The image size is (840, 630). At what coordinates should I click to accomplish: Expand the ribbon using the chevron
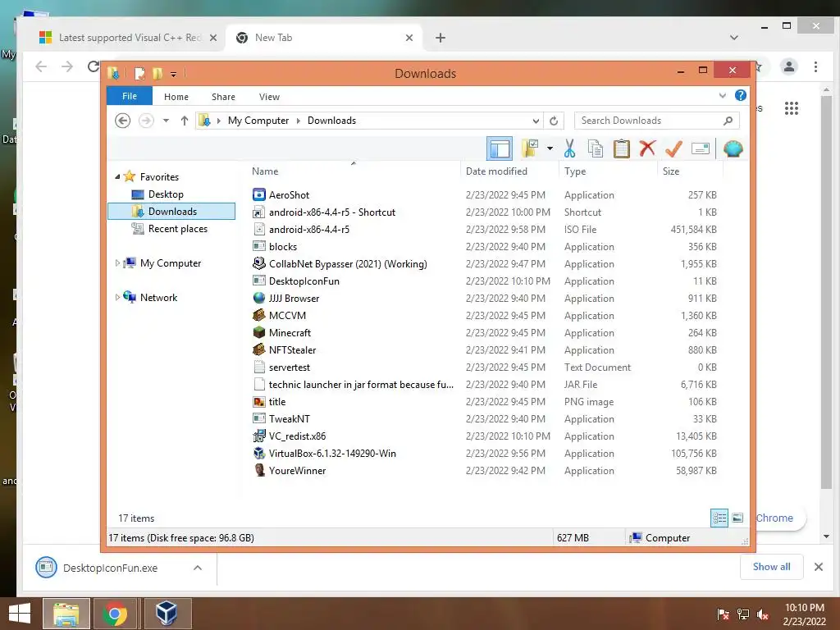pos(722,95)
